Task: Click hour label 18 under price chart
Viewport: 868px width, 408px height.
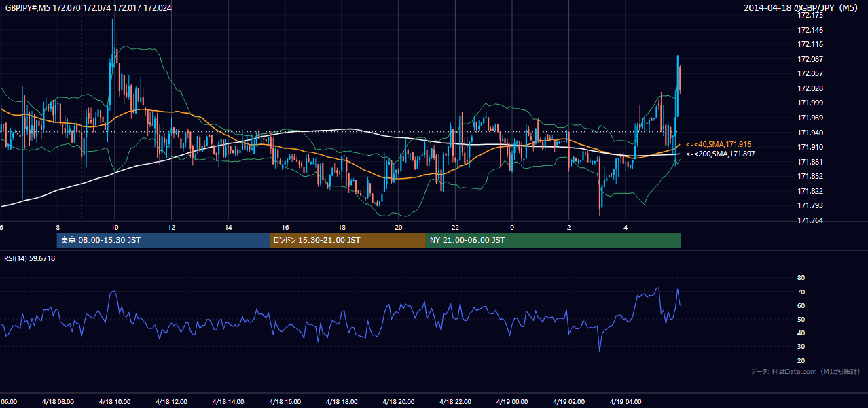Action: [x=342, y=228]
